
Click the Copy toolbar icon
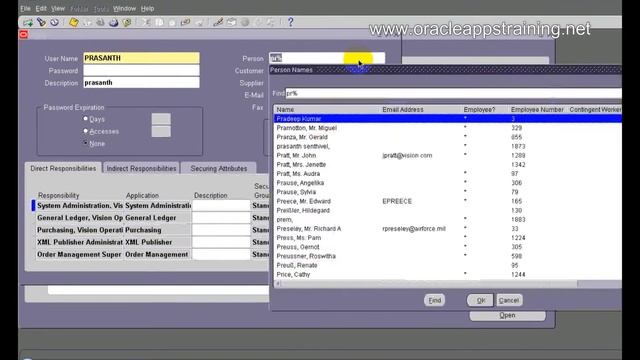point(159,22)
